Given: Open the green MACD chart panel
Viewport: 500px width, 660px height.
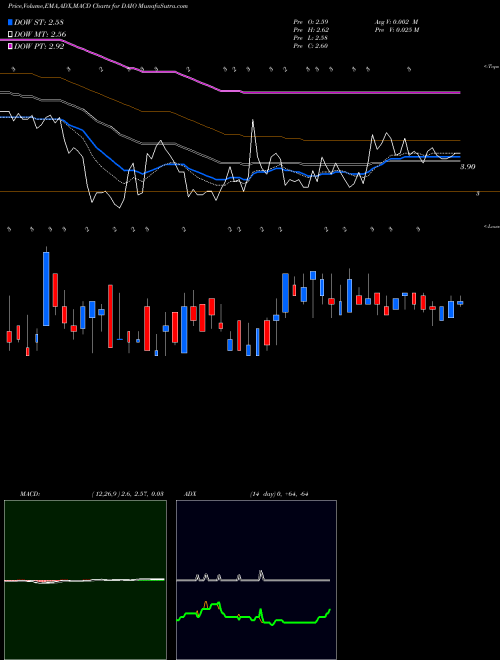Looking at the screenshot, I should click(85, 580).
